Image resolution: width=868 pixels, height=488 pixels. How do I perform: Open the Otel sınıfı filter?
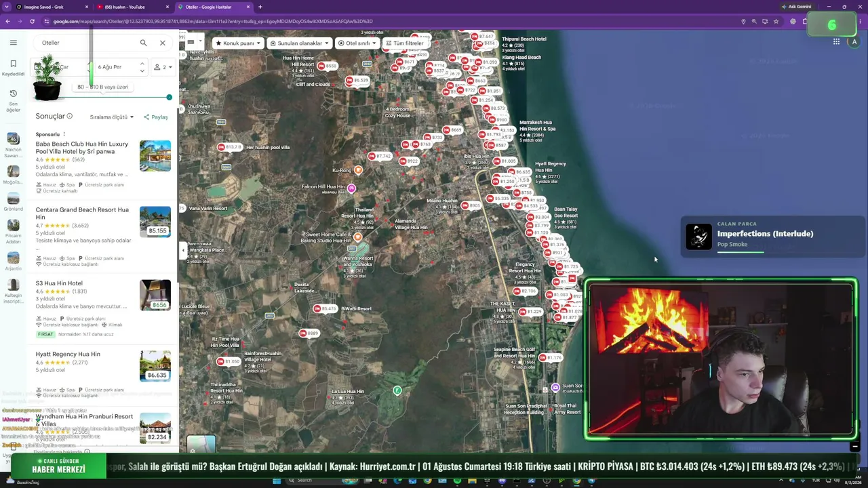[x=357, y=43]
